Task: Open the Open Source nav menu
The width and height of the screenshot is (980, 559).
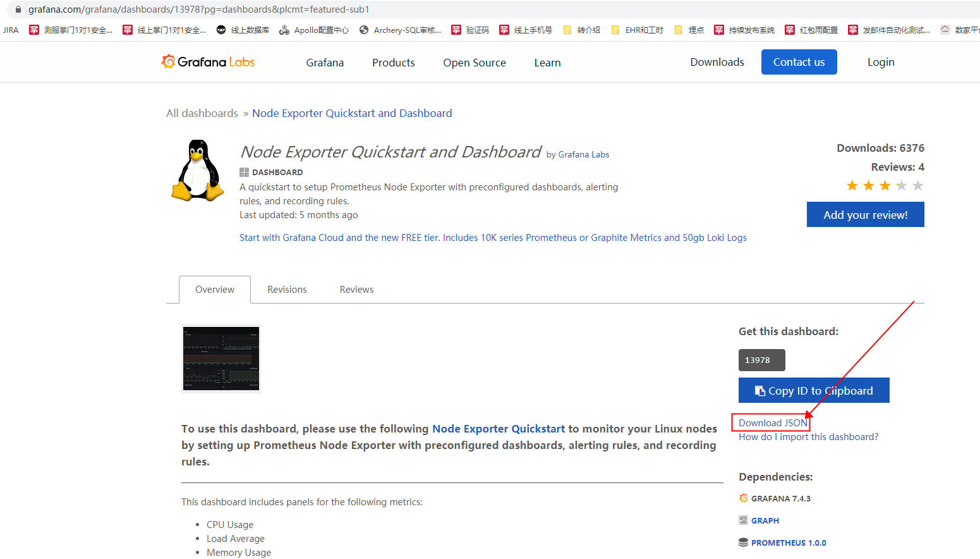Action: (475, 63)
